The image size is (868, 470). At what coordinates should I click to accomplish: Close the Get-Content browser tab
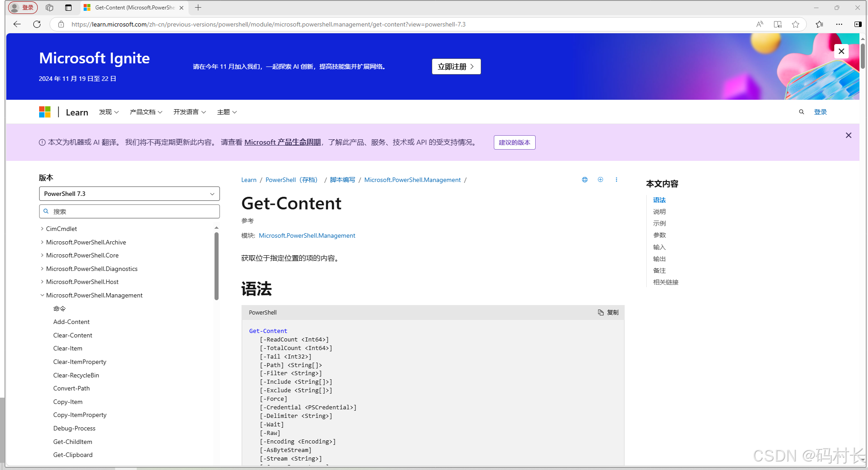pos(181,8)
